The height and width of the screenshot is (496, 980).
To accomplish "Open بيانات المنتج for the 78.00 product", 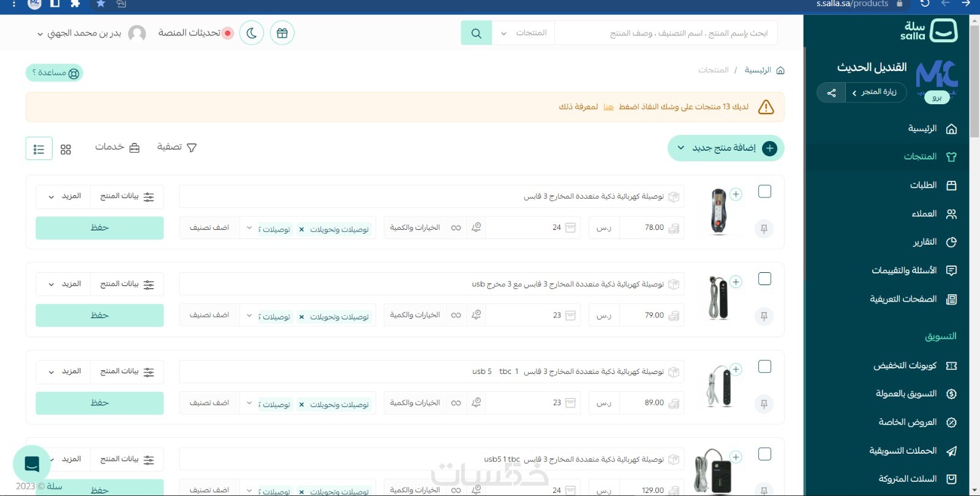I will [x=127, y=196].
